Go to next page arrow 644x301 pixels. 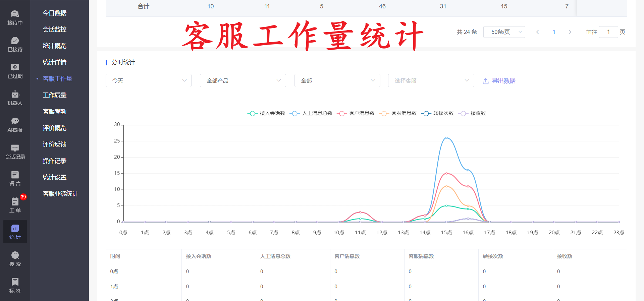click(x=570, y=32)
